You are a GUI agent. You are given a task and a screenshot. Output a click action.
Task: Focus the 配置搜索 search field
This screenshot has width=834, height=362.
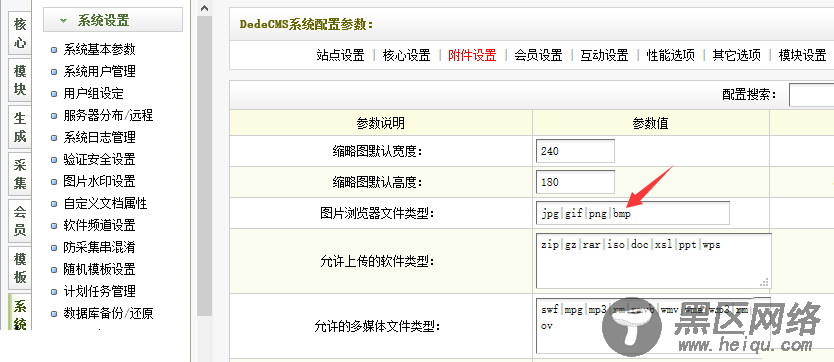click(x=812, y=95)
